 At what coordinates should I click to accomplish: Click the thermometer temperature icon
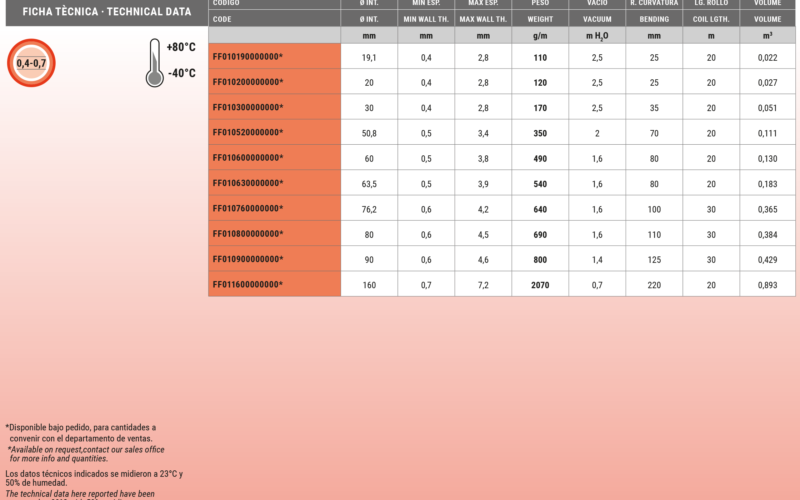click(x=154, y=64)
